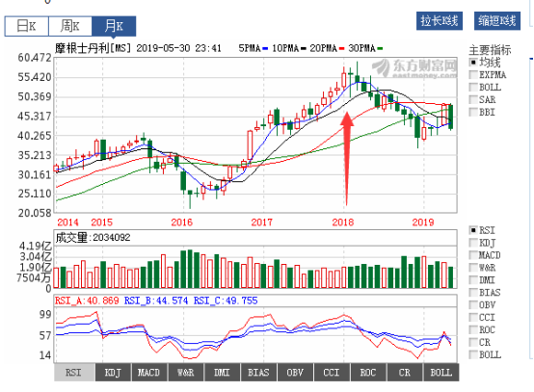Open the RSI tab at chart bottom
This screenshot has height=392, width=534.
[74, 373]
